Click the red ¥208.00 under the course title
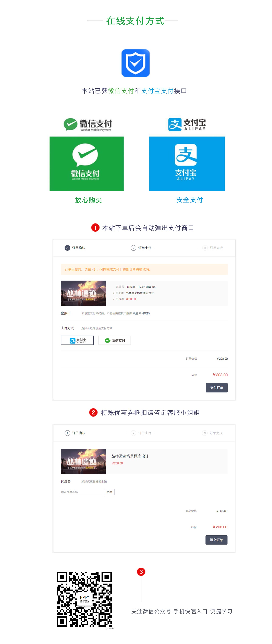 click(117, 463)
